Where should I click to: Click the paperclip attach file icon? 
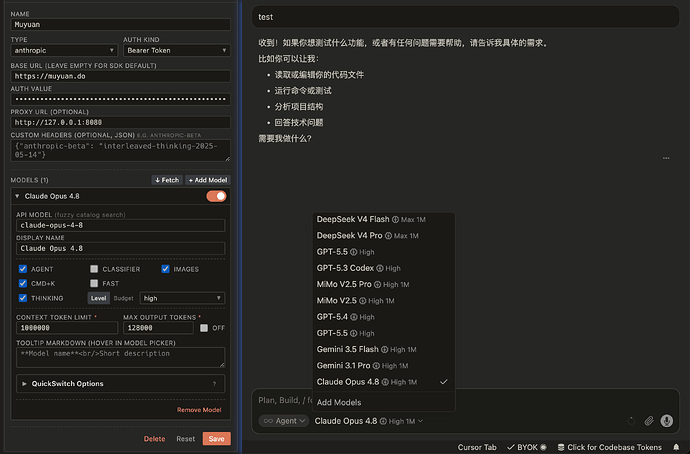649,421
